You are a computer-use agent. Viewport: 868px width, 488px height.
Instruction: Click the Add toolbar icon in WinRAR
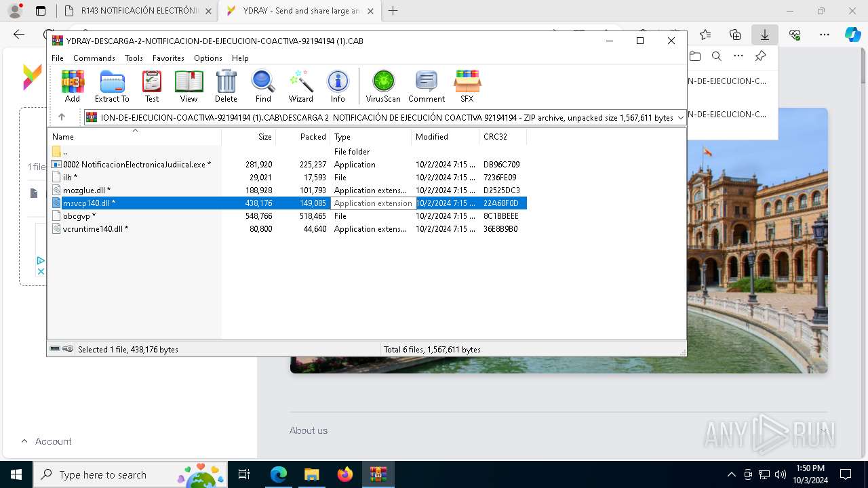(73, 86)
